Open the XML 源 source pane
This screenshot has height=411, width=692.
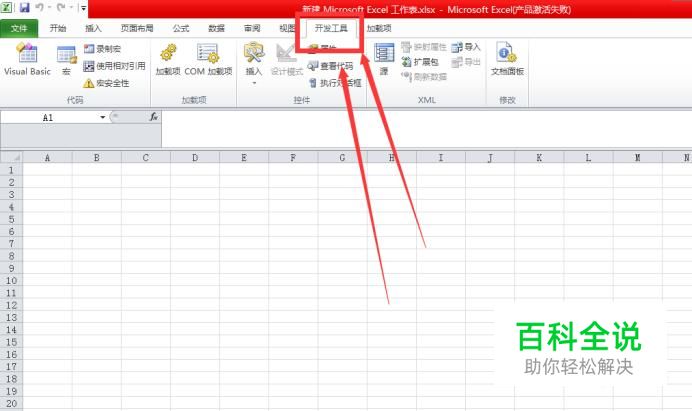[384, 59]
